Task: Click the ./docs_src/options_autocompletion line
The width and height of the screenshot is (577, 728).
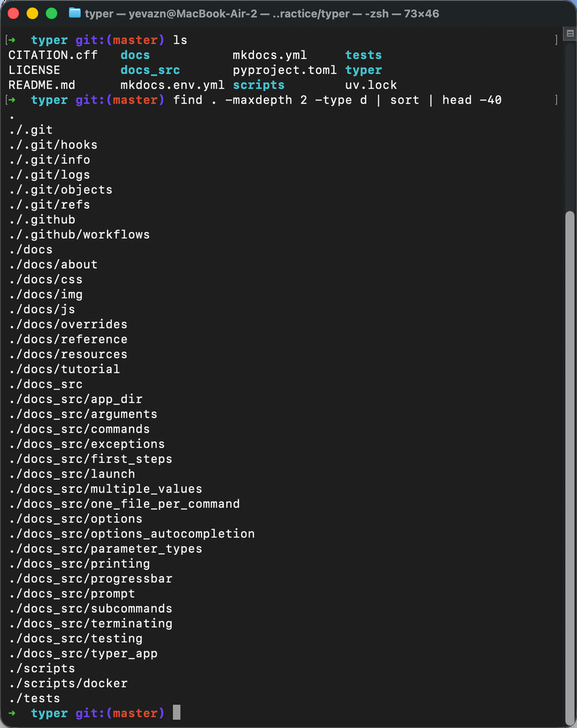Action: [x=132, y=534]
